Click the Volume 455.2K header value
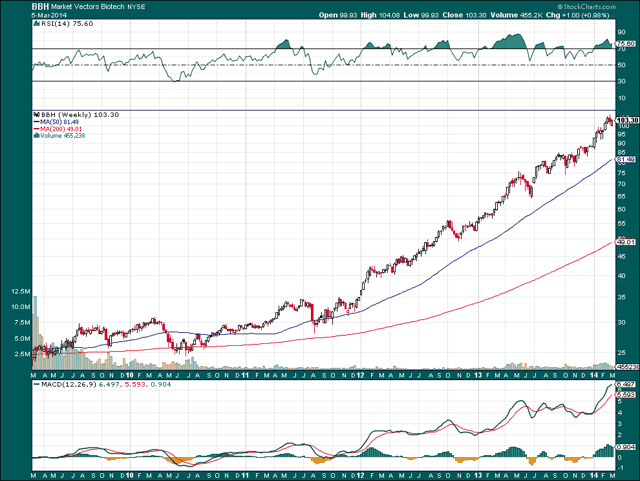640x481 pixels. pyautogui.click(x=516, y=15)
